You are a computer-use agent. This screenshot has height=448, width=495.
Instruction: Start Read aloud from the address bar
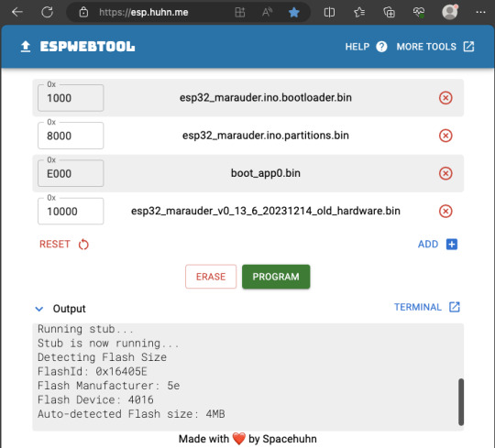tap(267, 12)
